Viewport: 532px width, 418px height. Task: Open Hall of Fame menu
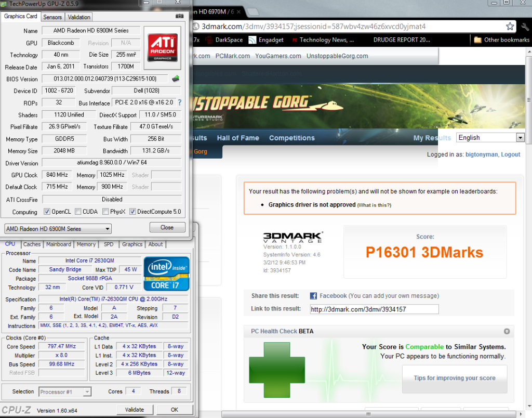[x=238, y=138]
